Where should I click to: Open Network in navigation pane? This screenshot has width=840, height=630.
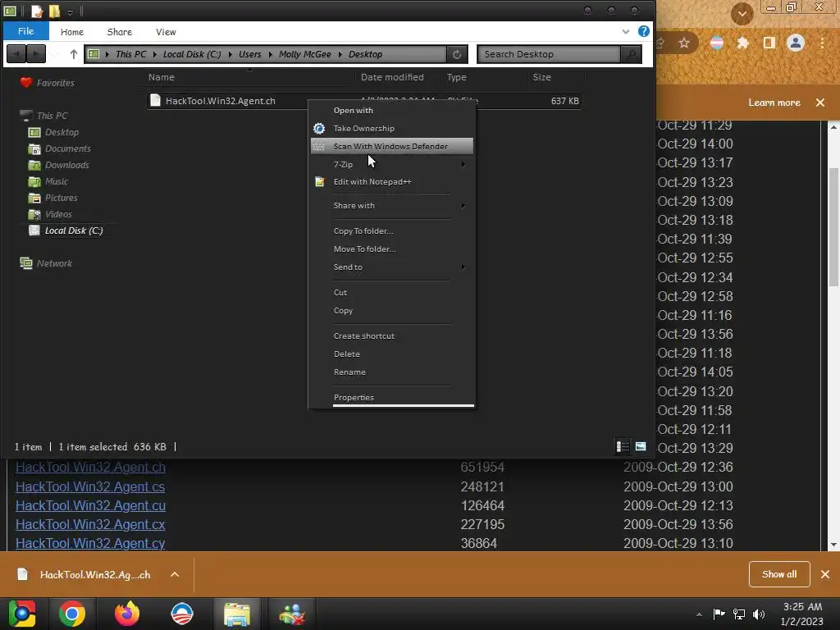pyautogui.click(x=54, y=263)
